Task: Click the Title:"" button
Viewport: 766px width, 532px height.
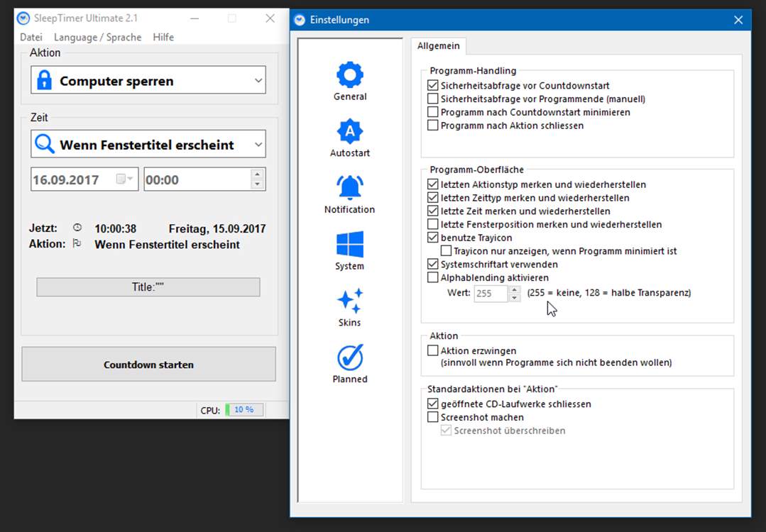Action: [x=148, y=287]
